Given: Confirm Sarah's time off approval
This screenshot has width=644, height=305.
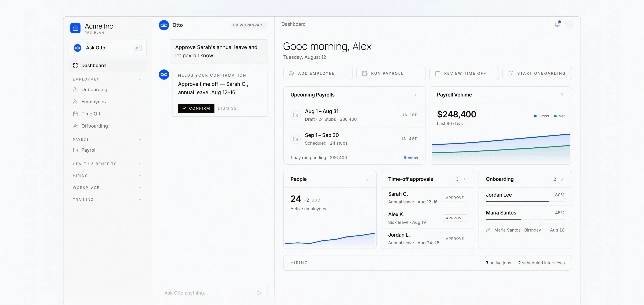Looking at the screenshot, I should (196, 108).
